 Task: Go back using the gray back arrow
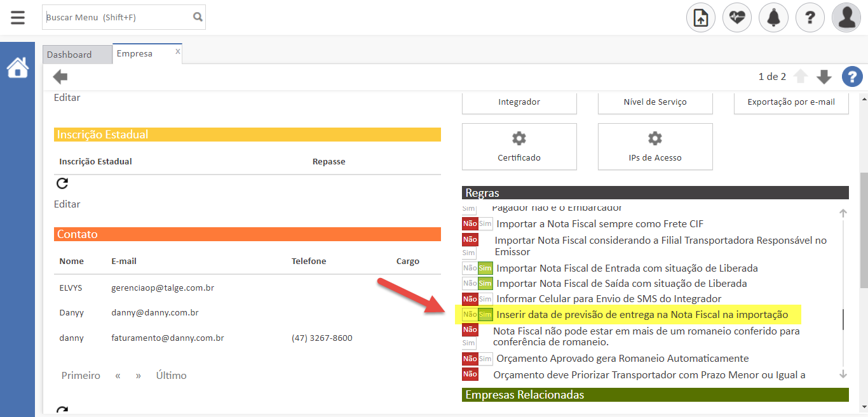pyautogui.click(x=60, y=76)
